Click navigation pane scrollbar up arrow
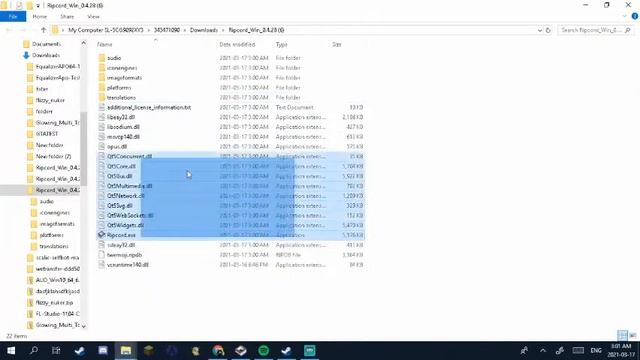This screenshot has height=360, width=640. coord(84,43)
